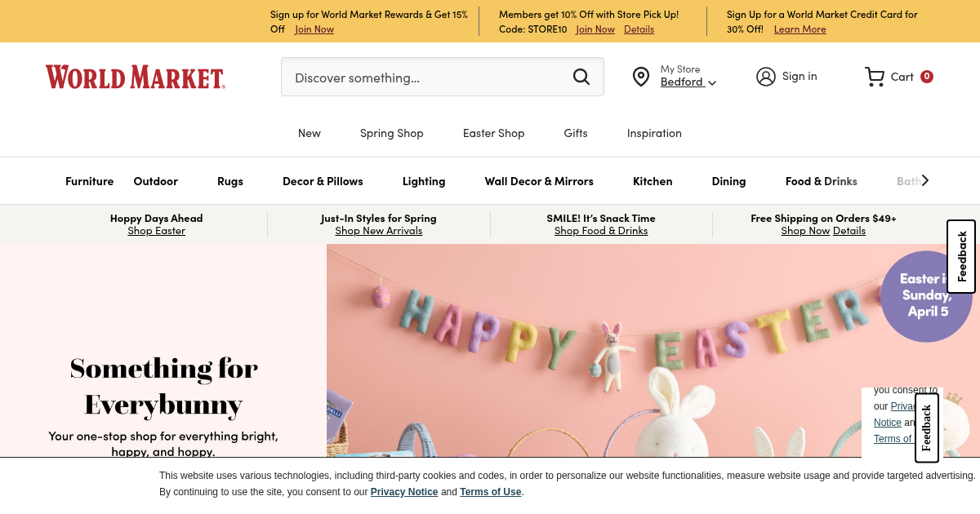Click the magnifying glass search icon
Viewport: 980px width, 514px height.
pyautogui.click(x=581, y=77)
